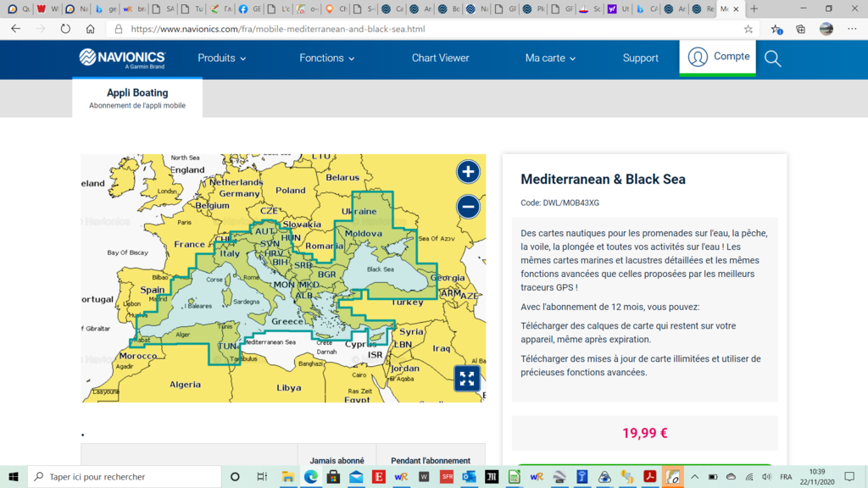Click the Turkey label on the map

coord(408,302)
